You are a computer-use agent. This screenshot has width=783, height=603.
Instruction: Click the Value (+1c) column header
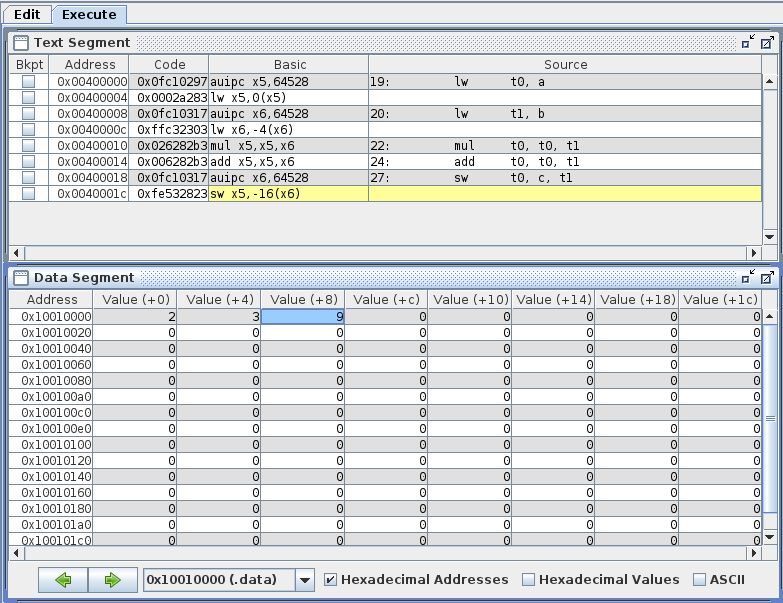click(720, 300)
